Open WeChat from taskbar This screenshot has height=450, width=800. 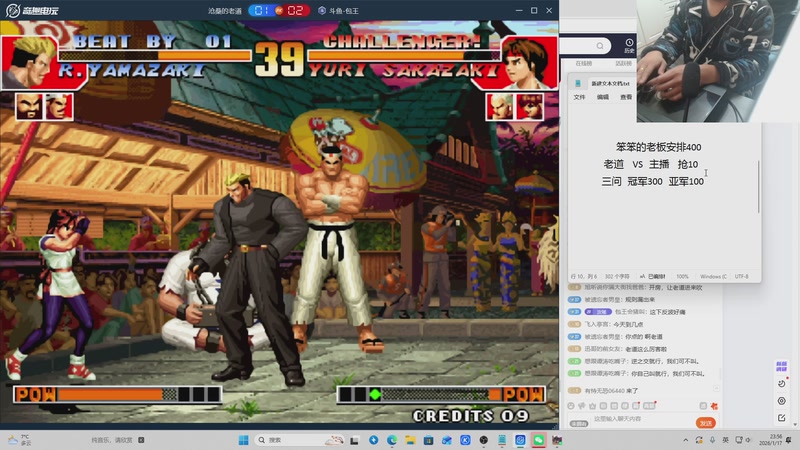[538, 440]
